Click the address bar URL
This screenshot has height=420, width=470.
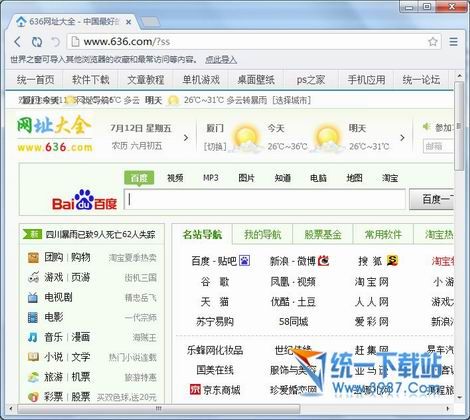(127, 42)
